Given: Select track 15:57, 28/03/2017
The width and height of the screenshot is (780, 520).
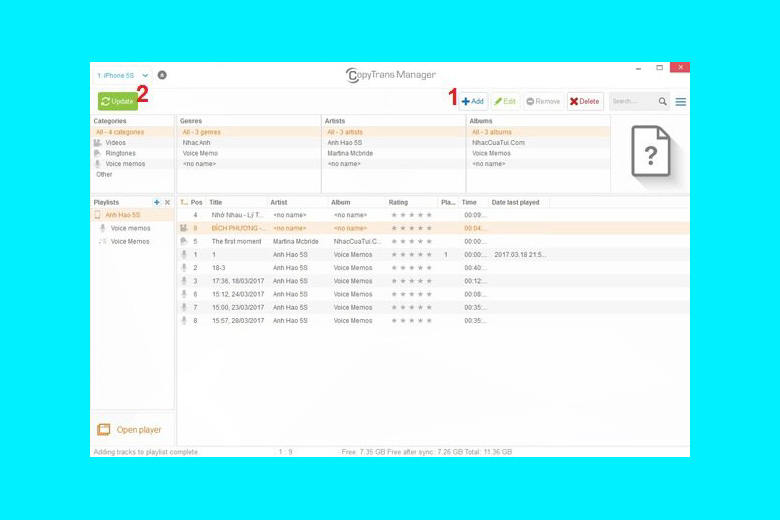Looking at the screenshot, I should coord(433,321).
